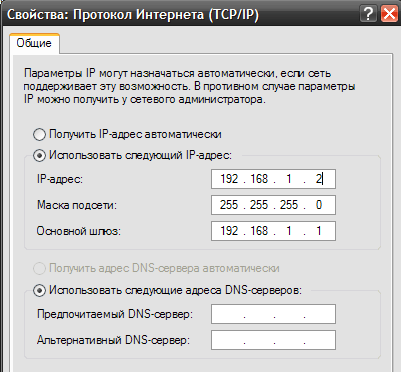Select Использовать следующие адреса DNS-серверов option
401x372 pixels.
click(39, 290)
